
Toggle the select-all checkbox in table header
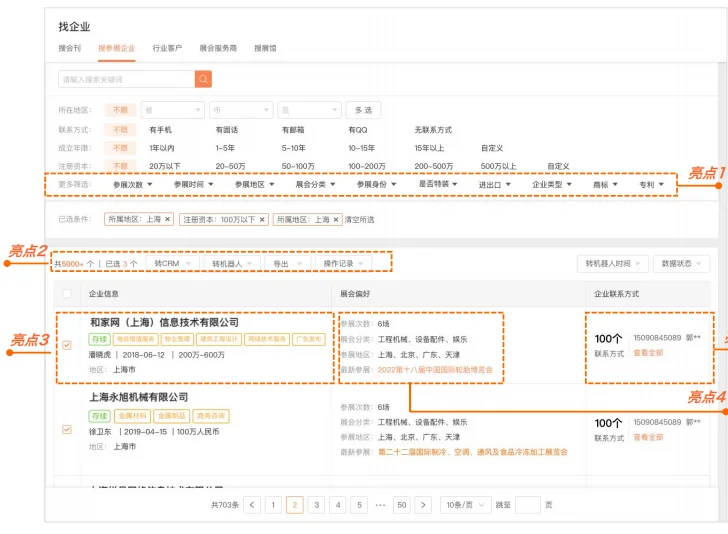tap(67, 293)
